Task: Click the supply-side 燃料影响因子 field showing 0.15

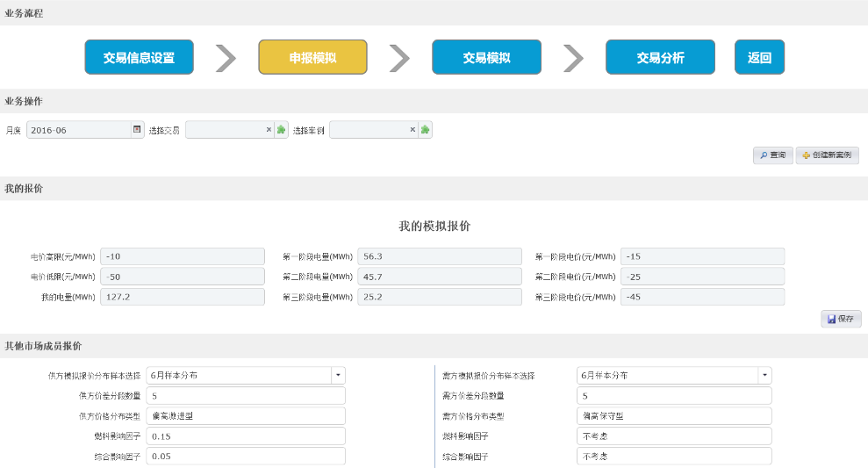Action: [246, 436]
